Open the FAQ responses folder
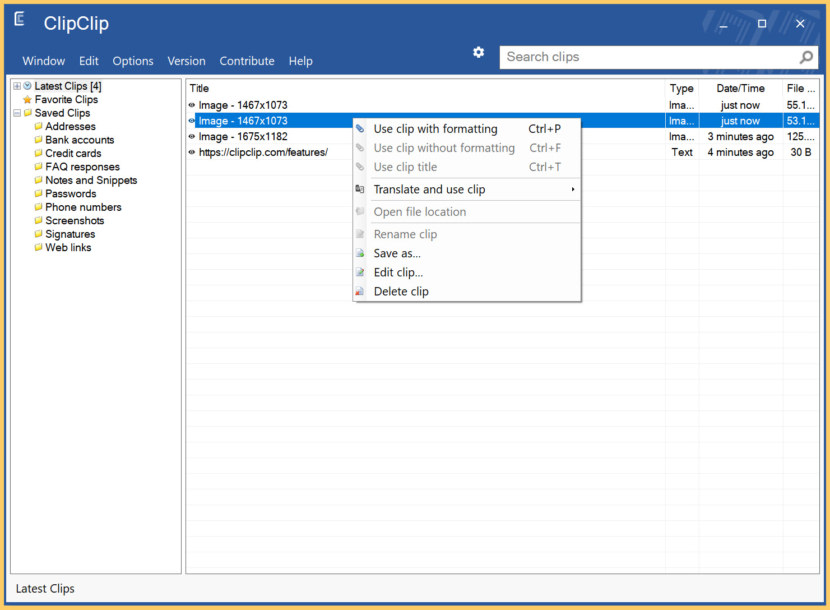 click(x=83, y=167)
